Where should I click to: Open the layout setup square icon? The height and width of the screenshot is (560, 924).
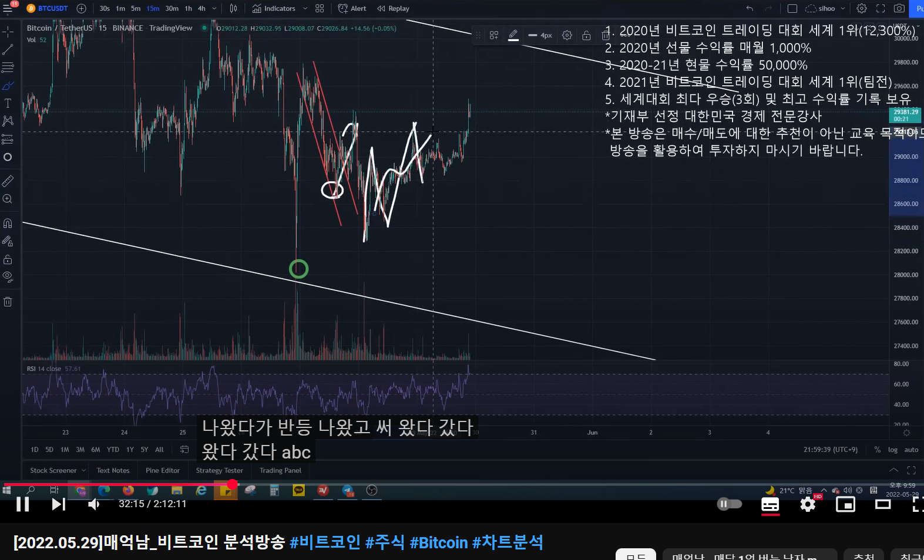[792, 8]
